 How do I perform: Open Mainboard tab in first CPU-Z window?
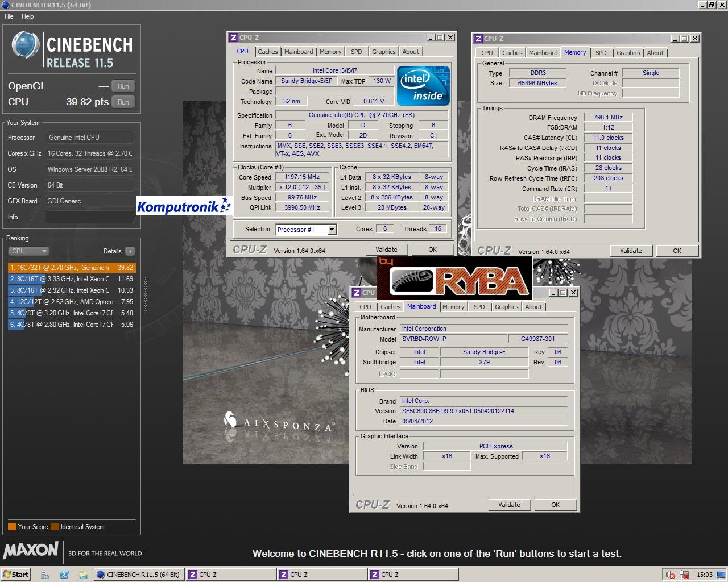click(x=299, y=52)
